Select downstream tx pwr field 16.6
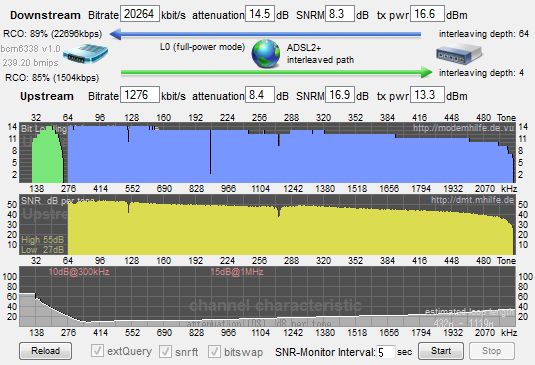535x365 pixels. 427,14
